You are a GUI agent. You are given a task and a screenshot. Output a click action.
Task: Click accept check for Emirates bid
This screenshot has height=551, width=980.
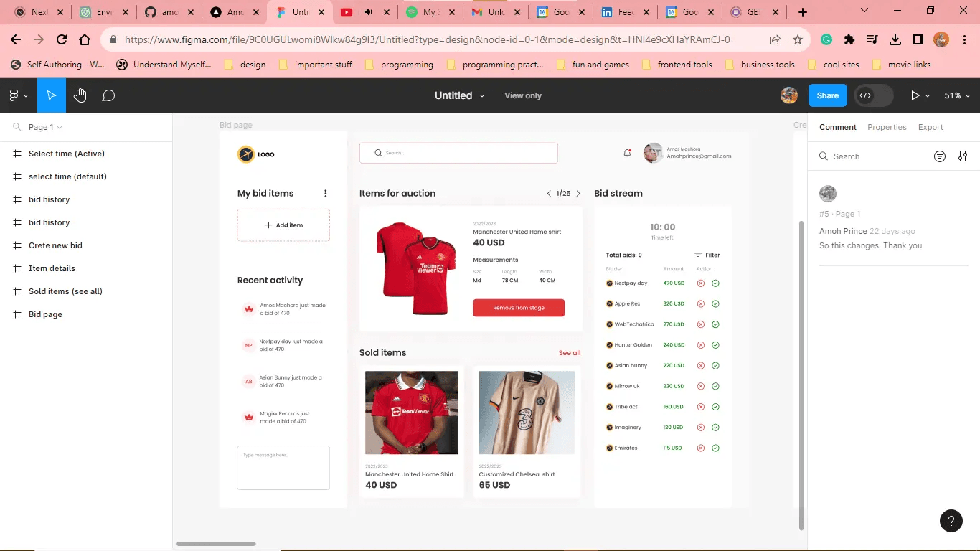pyautogui.click(x=715, y=448)
